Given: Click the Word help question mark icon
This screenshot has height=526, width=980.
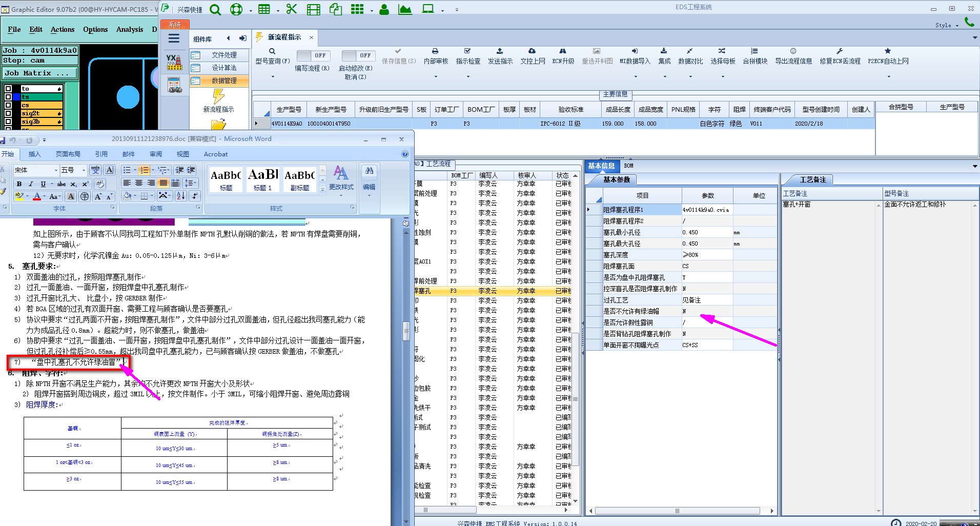Looking at the screenshot, I should coord(405,154).
